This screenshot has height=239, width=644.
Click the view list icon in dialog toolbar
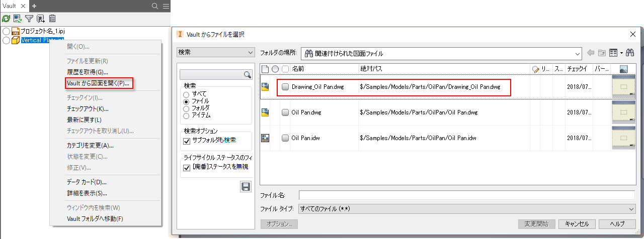613,53
